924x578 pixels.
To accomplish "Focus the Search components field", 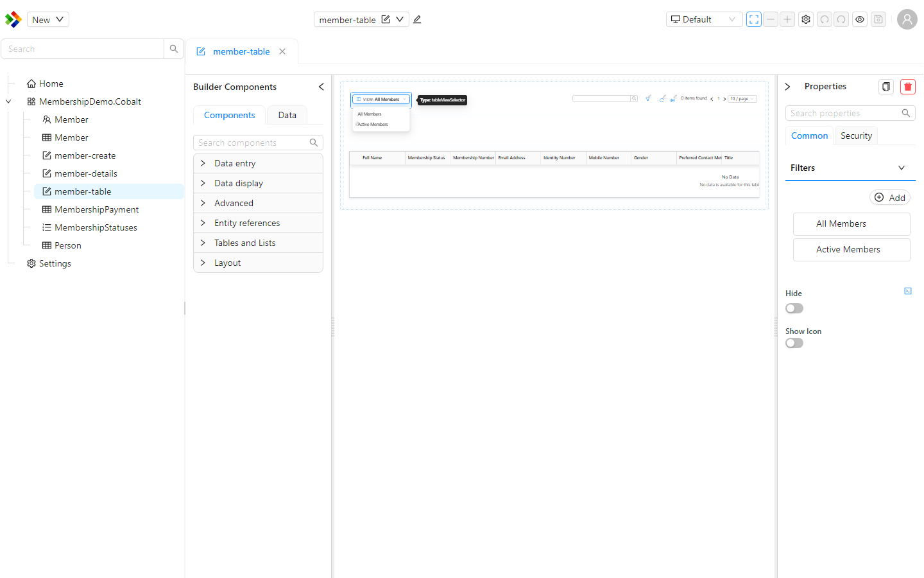I will point(258,143).
